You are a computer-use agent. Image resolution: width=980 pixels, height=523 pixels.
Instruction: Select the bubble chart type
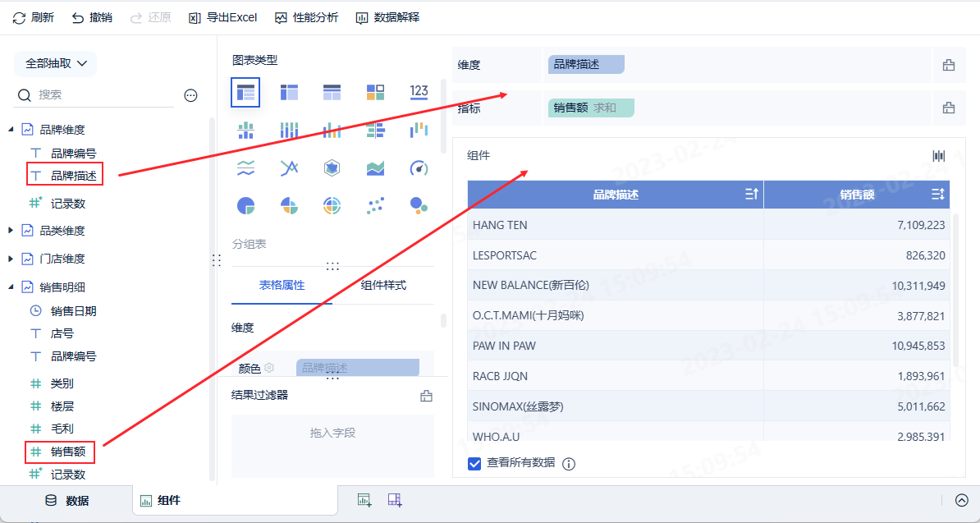pyautogui.click(x=419, y=205)
